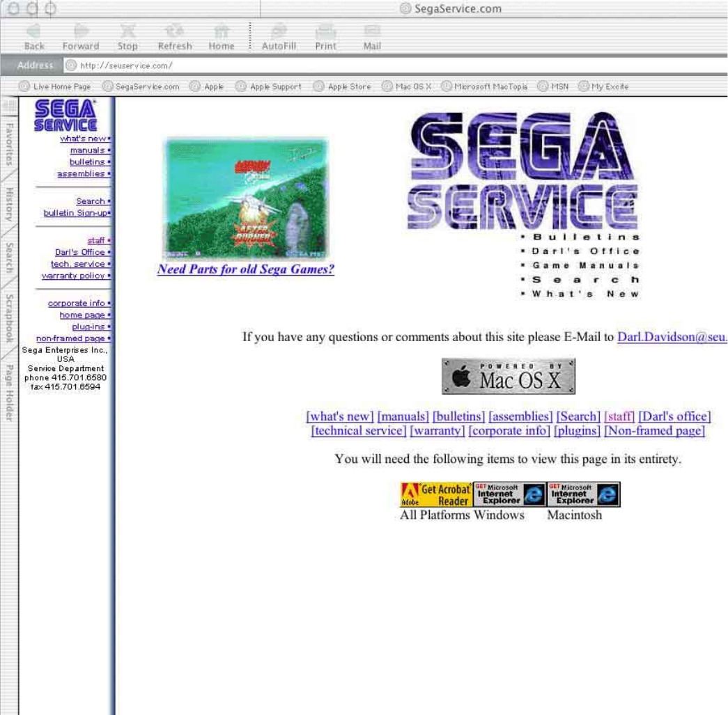Screen dimensions: 728x715
Task: Click bottom '[corporate info]' link
Action: [x=509, y=430]
